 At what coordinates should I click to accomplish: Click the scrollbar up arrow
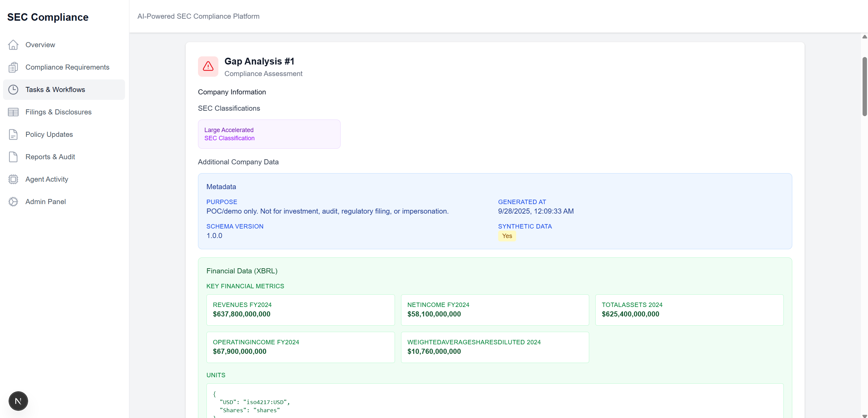[865, 37]
